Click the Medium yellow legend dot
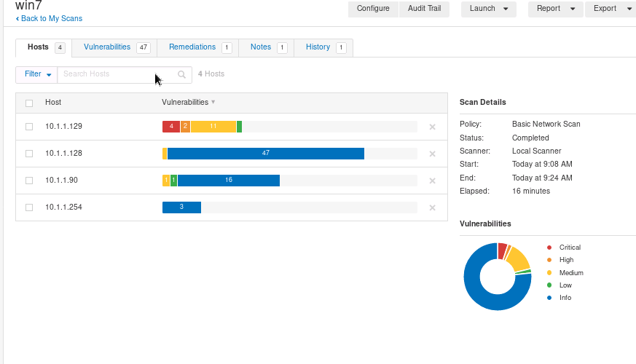Viewport: 636px width, 364px height. [x=549, y=273]
